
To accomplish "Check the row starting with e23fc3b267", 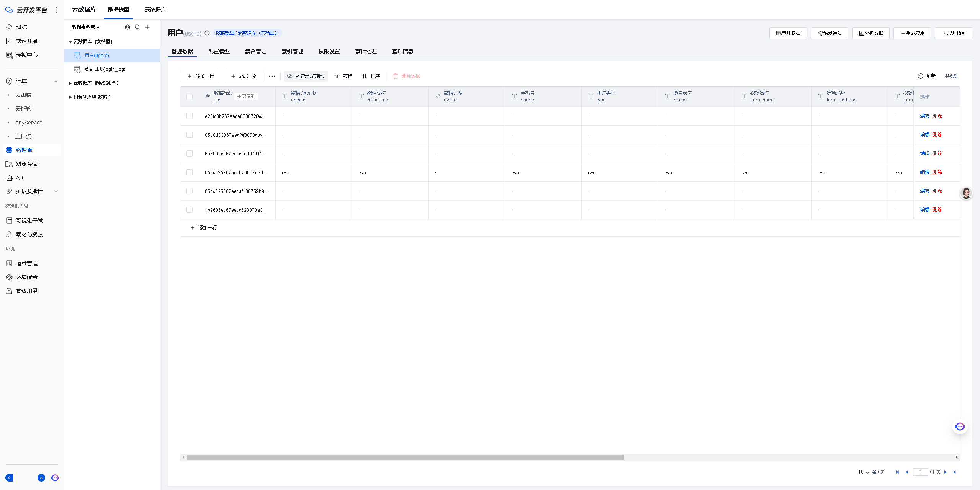I will 189,116.
